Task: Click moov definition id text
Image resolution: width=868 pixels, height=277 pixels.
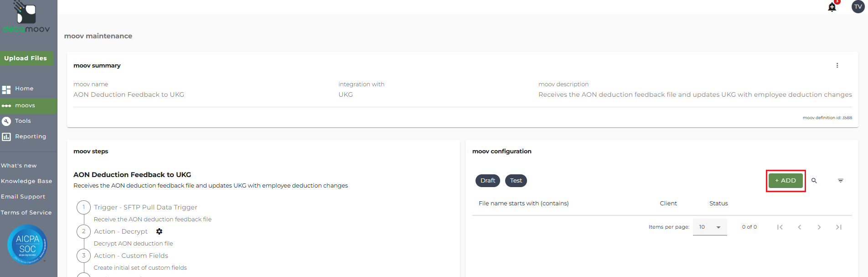Action: point(827,118)
